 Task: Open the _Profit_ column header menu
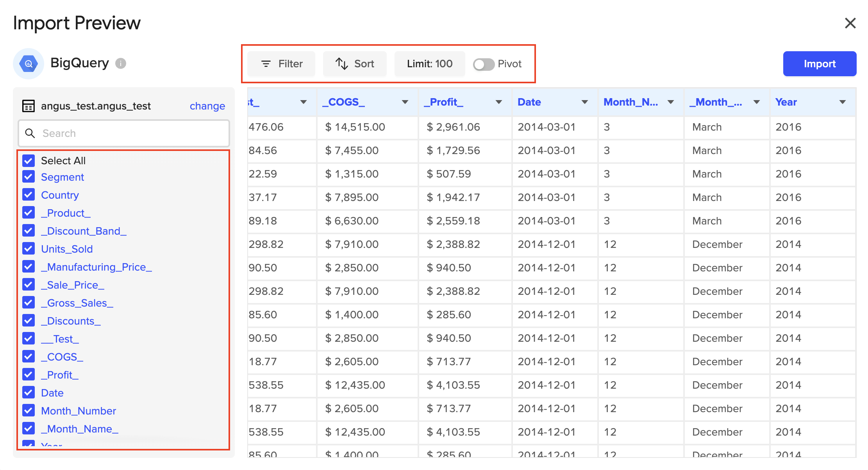click(499, 102)
